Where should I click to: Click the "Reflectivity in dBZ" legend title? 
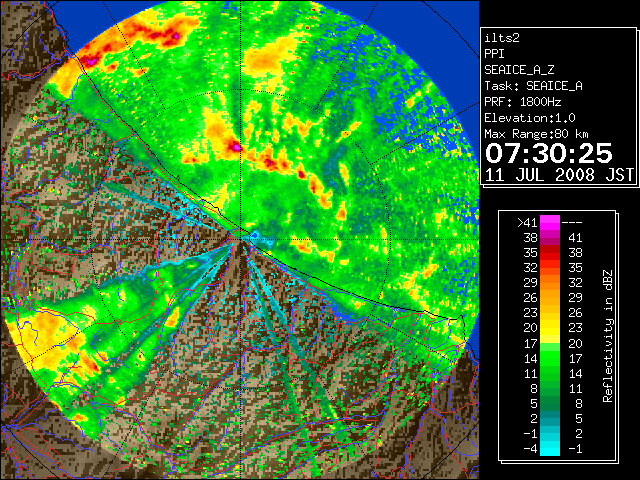pyautogui.click(x=608, y=336)
